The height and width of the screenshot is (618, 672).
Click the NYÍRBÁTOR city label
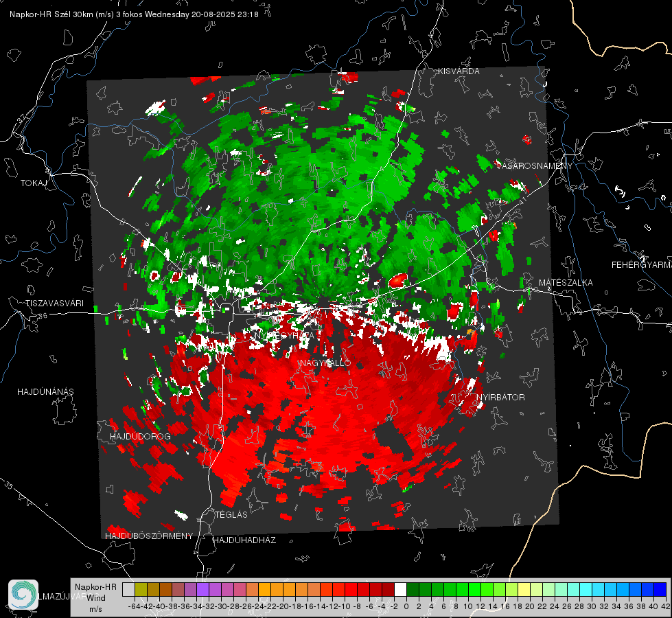500,398
